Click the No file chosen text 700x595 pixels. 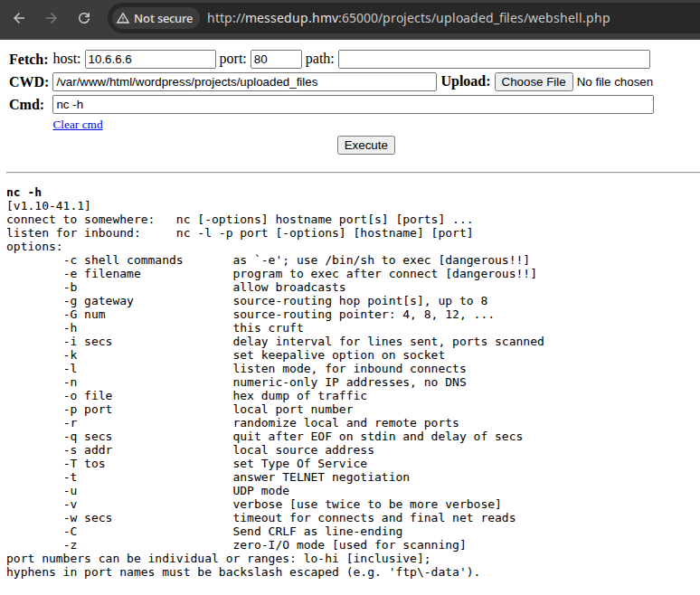click(614, 82)
